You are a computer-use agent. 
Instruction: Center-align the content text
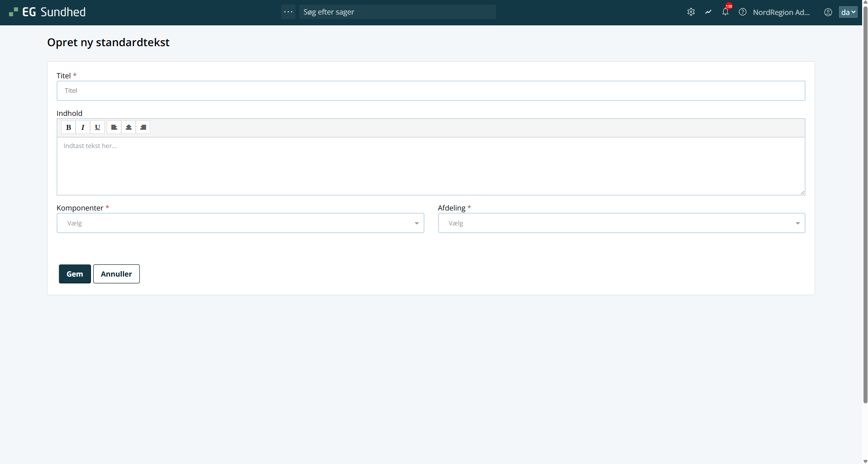tap(129, 127)
